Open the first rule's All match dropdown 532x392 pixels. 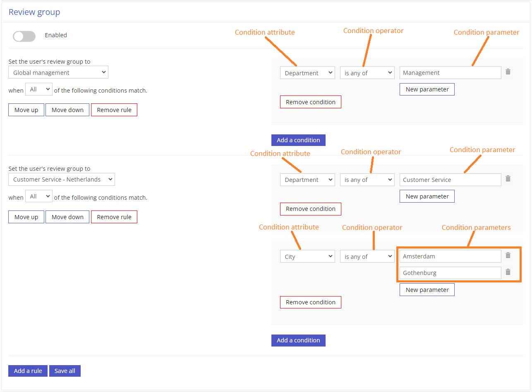pos(39,89)
